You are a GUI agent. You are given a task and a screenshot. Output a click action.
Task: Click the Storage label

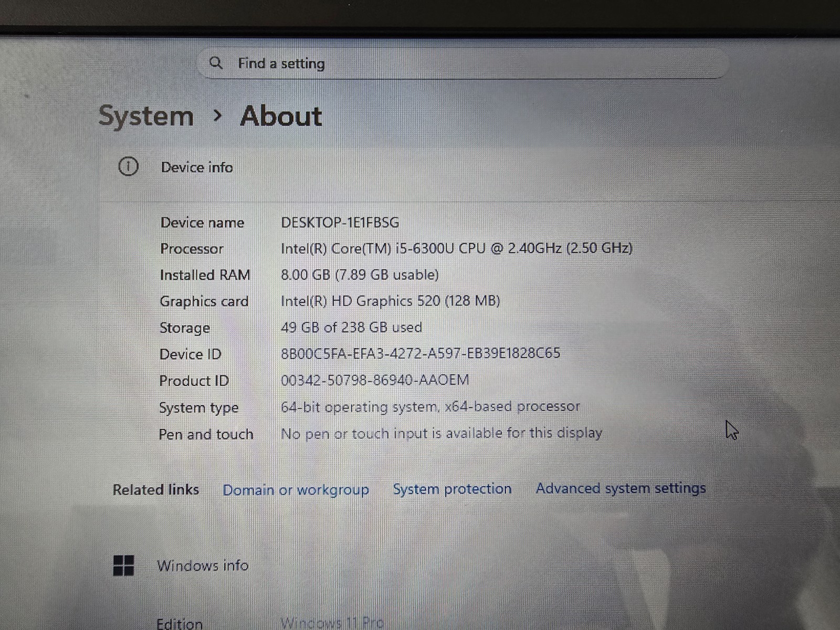(185, 328)
